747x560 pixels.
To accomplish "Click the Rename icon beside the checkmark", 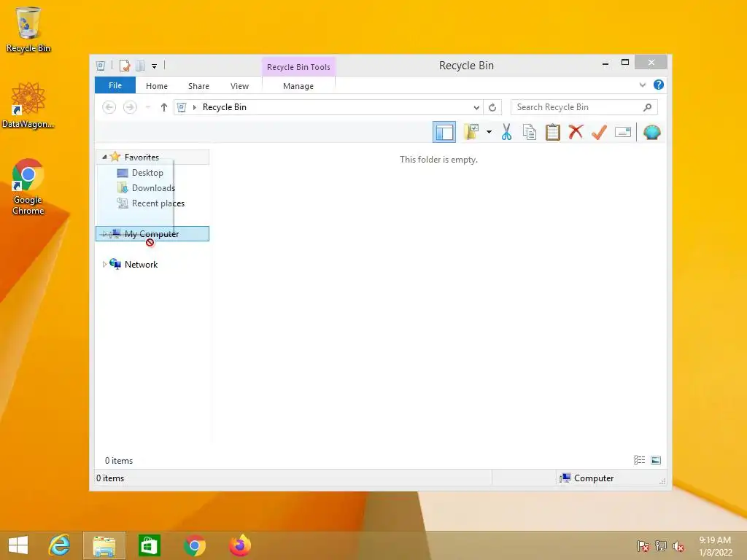I will click(x=623, y=132).
